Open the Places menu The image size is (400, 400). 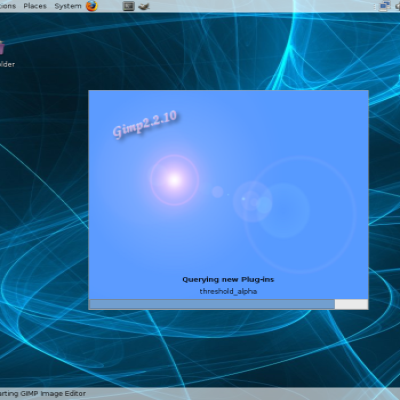point(35,6)
